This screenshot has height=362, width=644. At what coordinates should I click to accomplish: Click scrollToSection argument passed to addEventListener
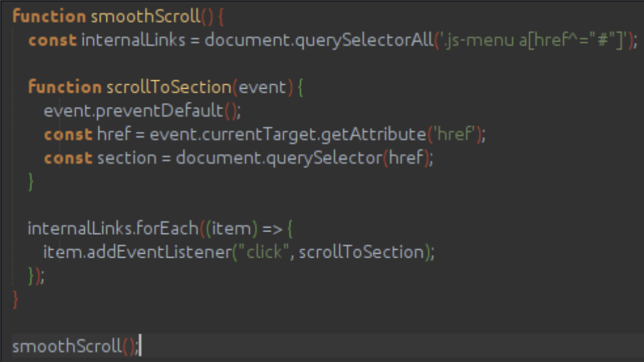(x=361, y=252)
